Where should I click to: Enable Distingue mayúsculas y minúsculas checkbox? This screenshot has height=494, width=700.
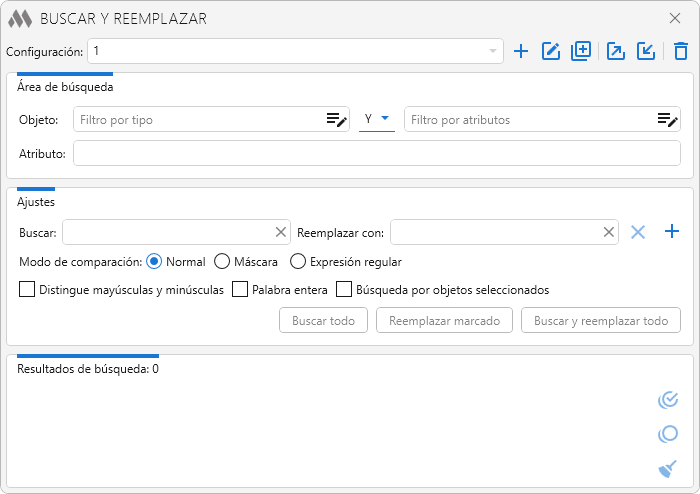27,290
